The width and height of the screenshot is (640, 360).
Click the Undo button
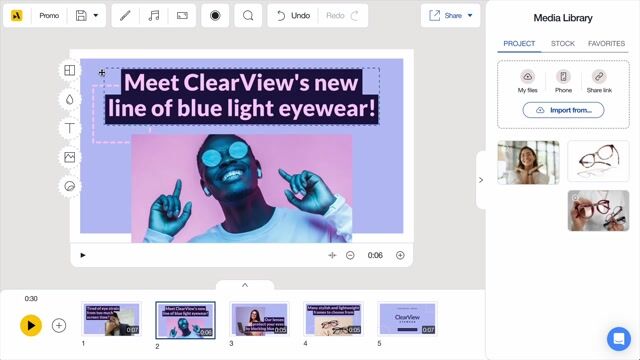tap(293, 16)
